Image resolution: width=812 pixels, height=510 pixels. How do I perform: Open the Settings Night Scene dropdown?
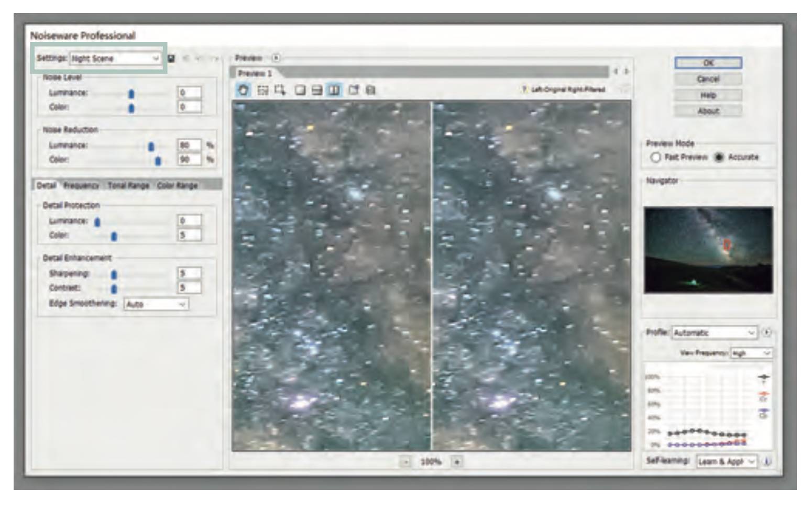pyautogui.click(x=115, y=58)
